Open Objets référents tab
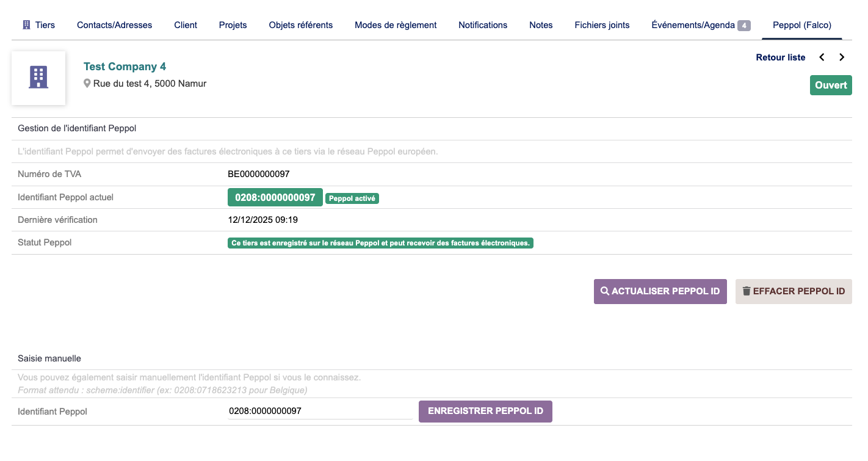Viewport: 868px width, 461px height. pos(301,25)
